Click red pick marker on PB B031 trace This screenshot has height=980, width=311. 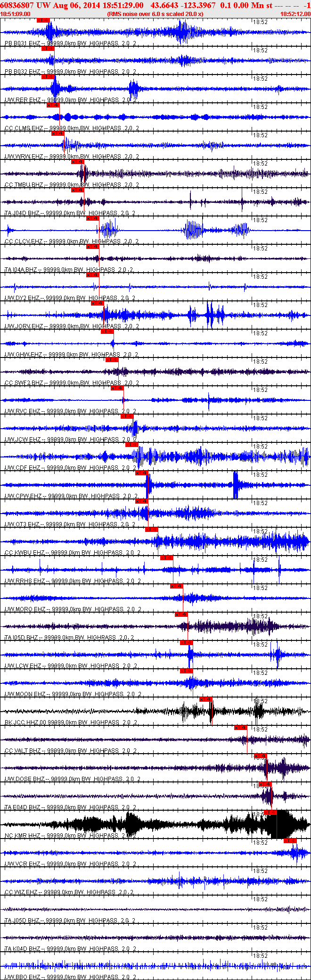43,20
